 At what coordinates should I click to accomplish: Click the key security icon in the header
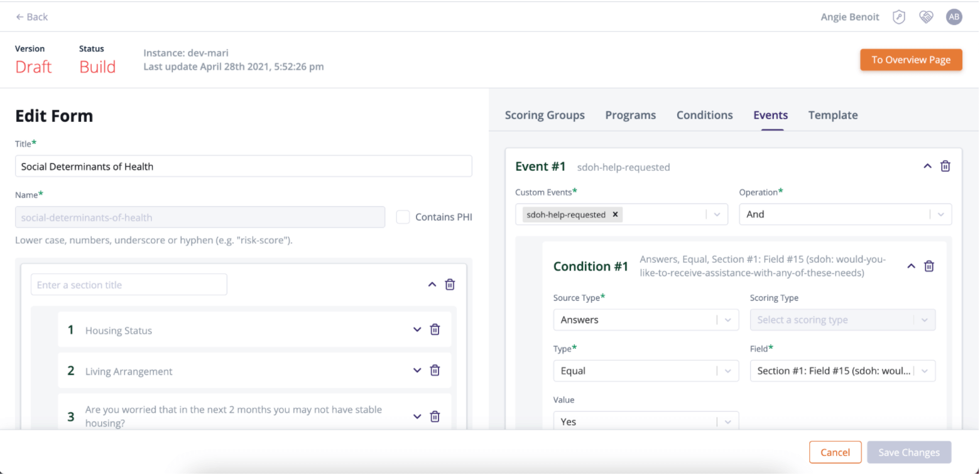coord(898,17)
